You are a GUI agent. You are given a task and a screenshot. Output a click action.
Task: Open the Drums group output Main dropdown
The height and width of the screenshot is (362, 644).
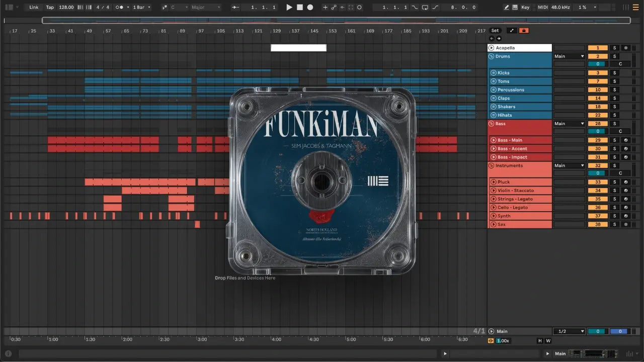pos(569,56)
